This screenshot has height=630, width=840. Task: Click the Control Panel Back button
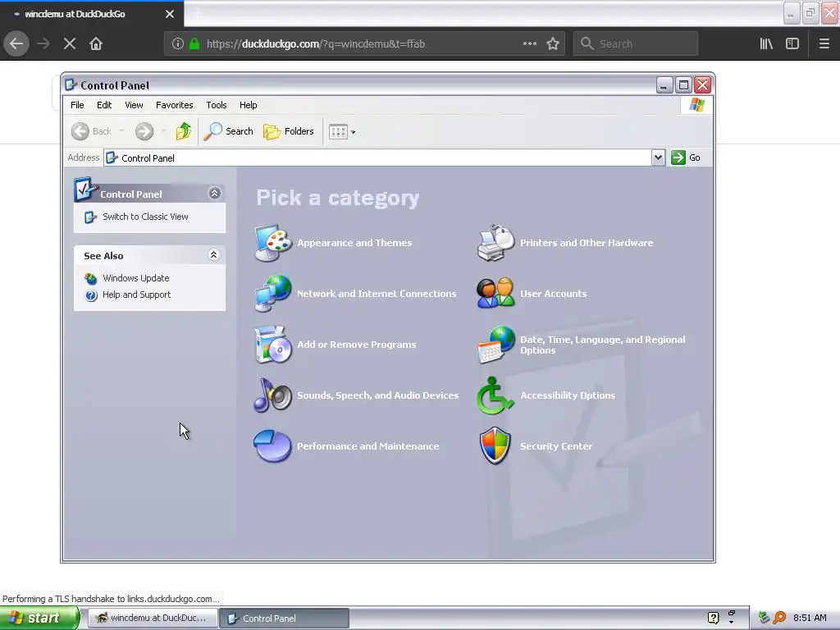click(x=91, y=131)
